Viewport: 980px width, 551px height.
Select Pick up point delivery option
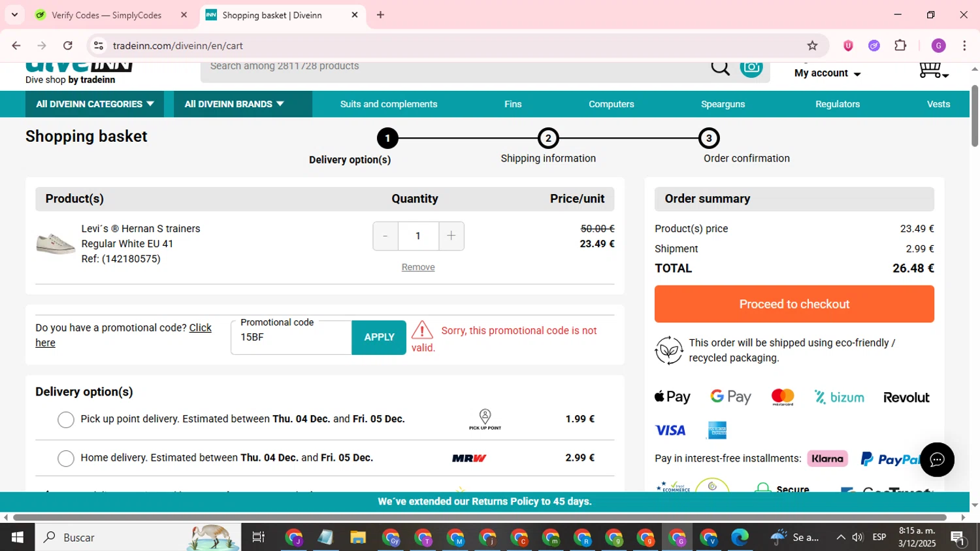point(66,420)
